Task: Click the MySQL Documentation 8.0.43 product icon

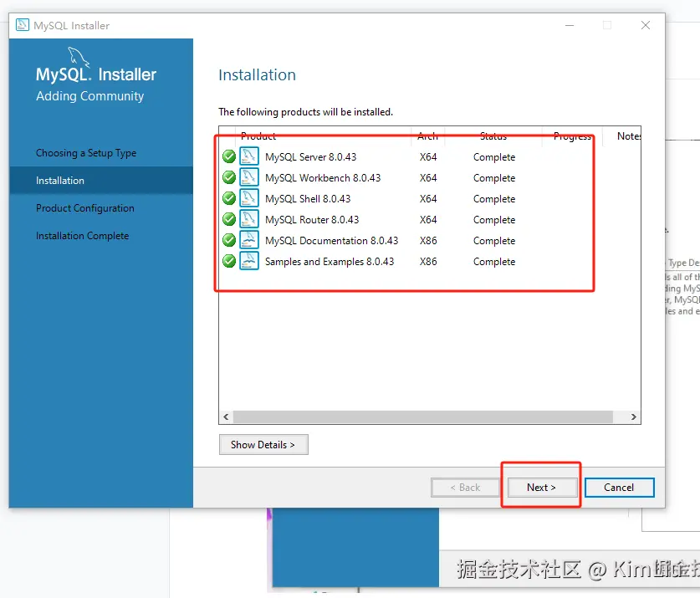Action: click(x=249, y=240)
